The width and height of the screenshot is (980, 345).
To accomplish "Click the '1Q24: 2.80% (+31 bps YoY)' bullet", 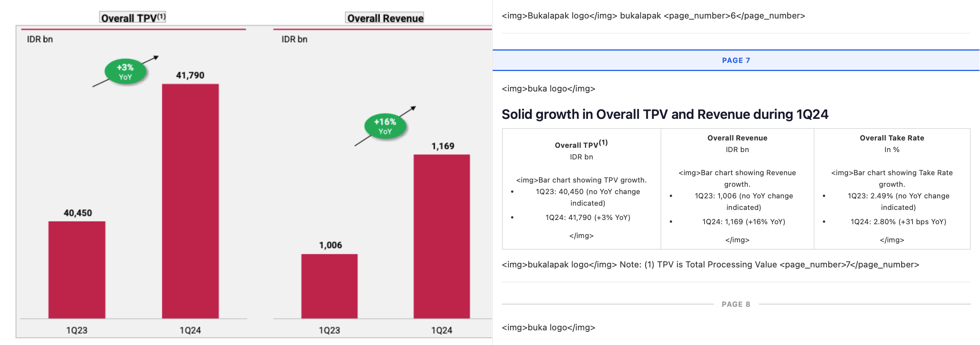I will pyautogui.click(x=898, y=222).
